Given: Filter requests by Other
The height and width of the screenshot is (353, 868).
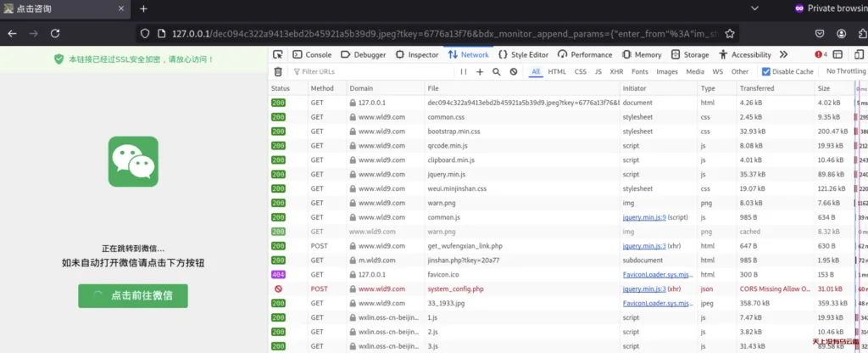Looking at the screenshot, I should pos(739,71).
